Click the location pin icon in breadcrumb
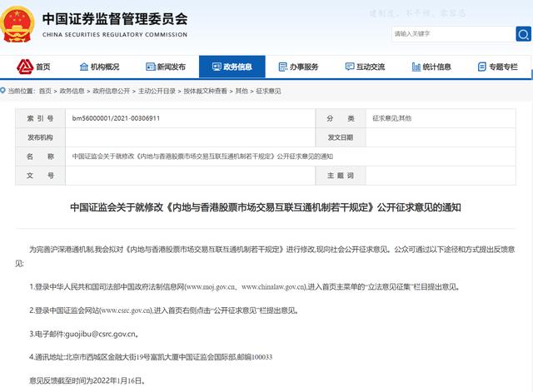Viewport: 533px width, 392px height. [2, 91]
